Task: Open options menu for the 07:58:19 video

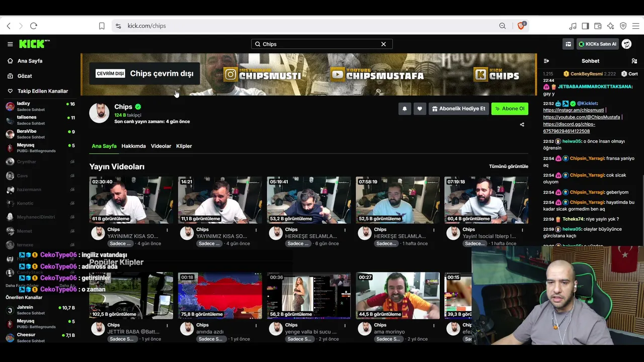Action: pyautogui.click(x=434, y=230)
